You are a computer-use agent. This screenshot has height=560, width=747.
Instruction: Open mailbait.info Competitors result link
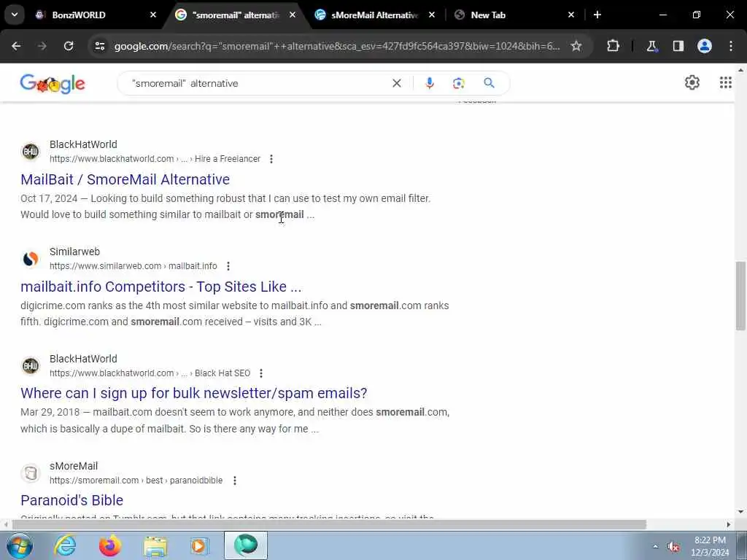click(161, 287)
